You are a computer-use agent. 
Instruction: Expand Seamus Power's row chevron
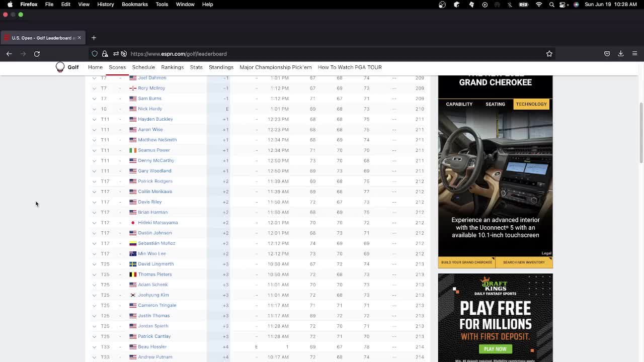[94, 150]
